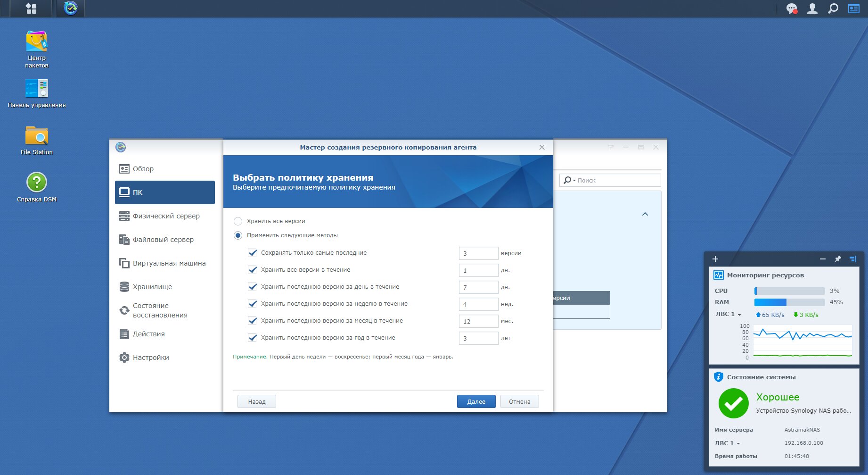Click the widget panel dock icon
The image size is (868, 475).
853,259
